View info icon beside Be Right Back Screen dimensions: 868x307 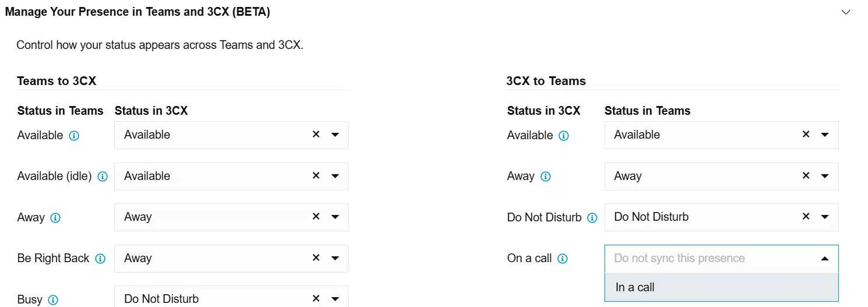[x=100, y=259]
